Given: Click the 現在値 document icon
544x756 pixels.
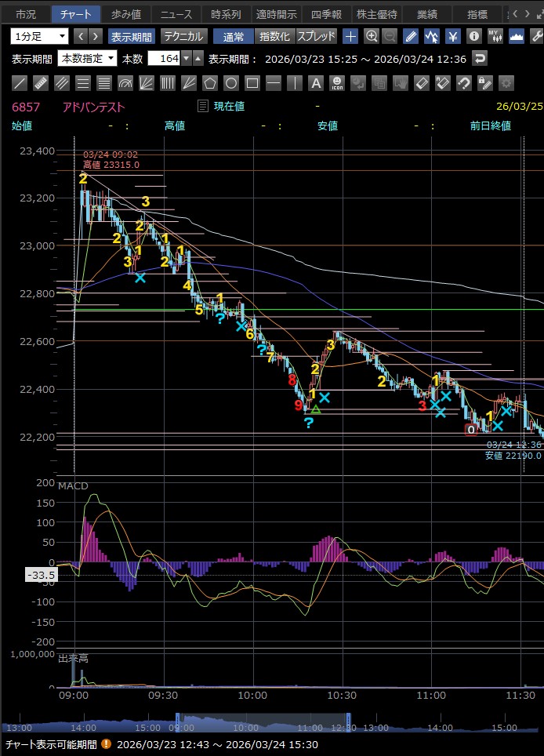Looking at the screenshot, I should pos(203,106).
